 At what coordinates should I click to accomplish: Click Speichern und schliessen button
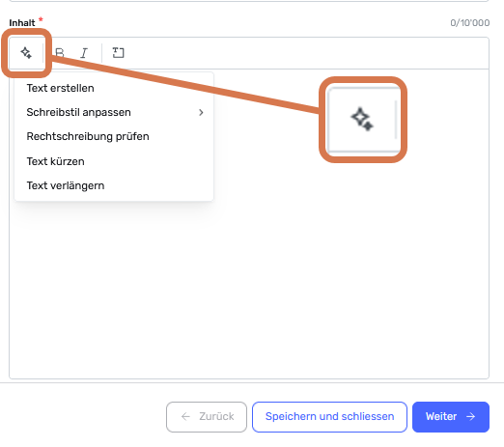329,417
